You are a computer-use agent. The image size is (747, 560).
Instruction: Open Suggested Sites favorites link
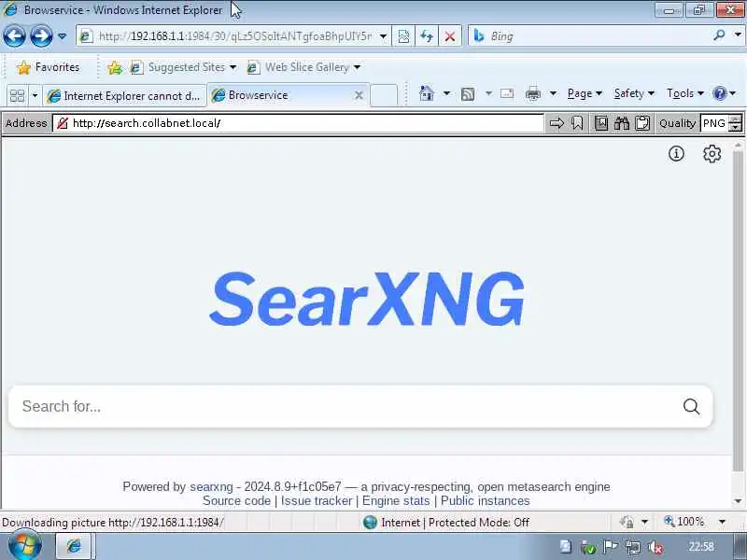[x=183, y=67]
